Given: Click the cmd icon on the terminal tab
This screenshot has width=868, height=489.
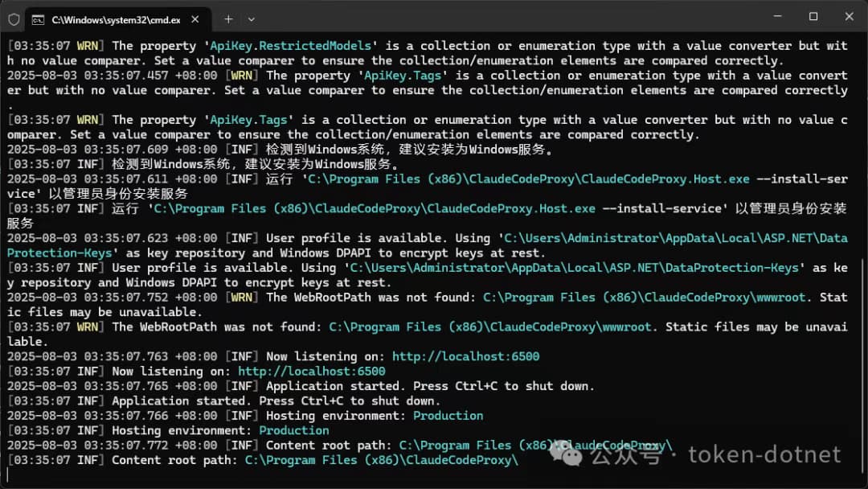Looking at the screenshot, I should coord(39,20).
